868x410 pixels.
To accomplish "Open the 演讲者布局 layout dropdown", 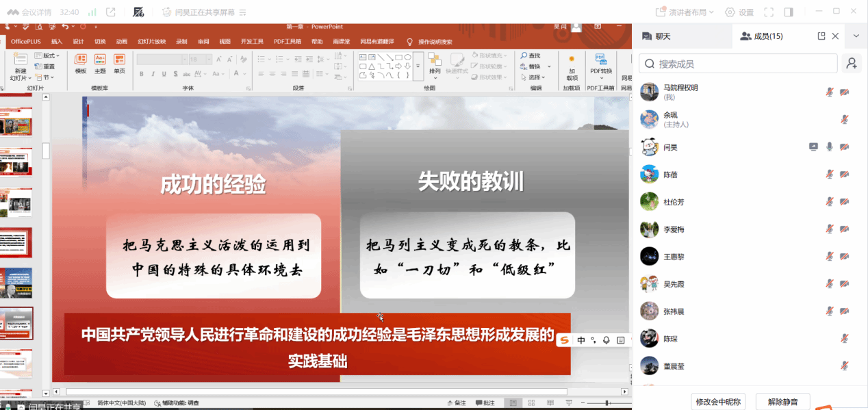I will (x=685, y=12).
